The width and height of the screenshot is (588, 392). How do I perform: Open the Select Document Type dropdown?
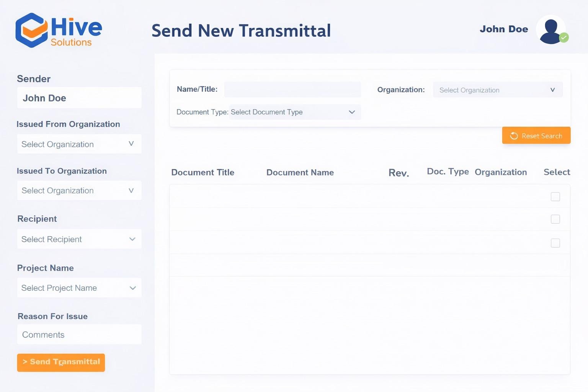coord(295,112)
